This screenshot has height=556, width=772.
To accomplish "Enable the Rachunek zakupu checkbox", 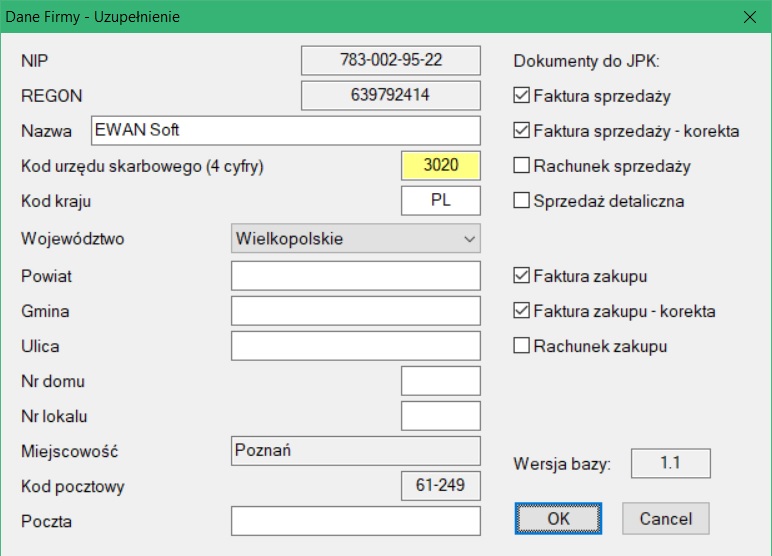I will (521, 346).
